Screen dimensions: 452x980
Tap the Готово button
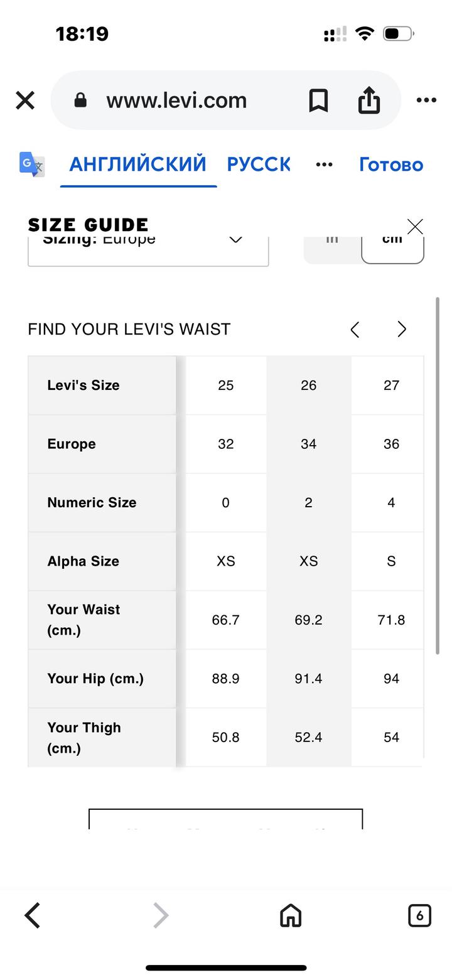[x=391, y=164]
